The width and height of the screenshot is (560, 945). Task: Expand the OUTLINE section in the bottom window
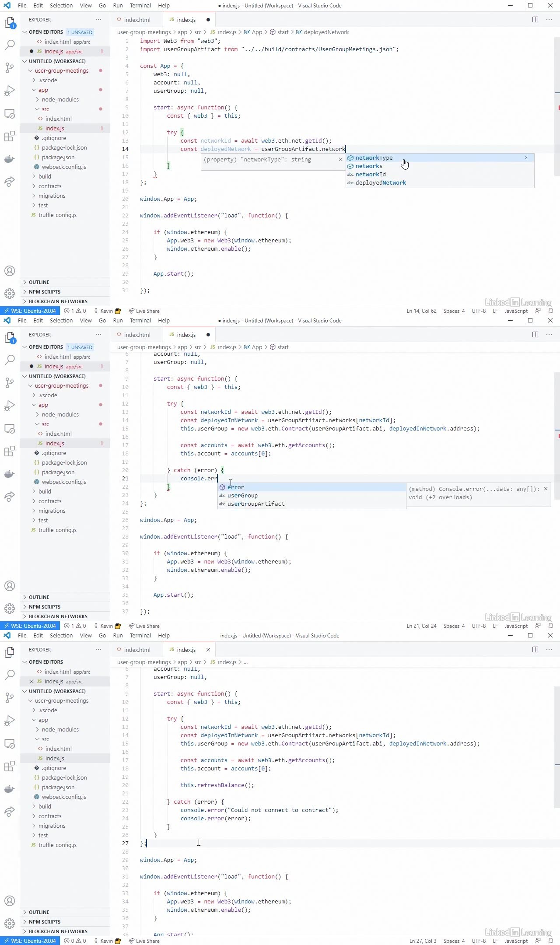pos(39,912)
